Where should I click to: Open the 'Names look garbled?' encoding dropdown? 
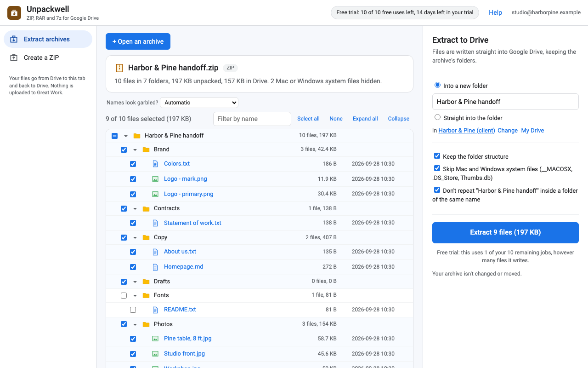click(x=199, y=103)
